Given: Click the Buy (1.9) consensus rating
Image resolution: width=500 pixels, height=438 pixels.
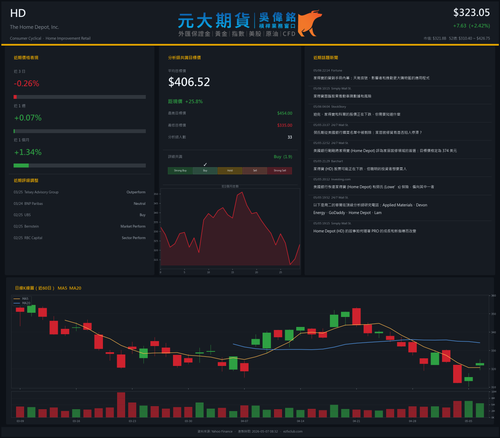Looking at the screenshot, I should (283, 157).
